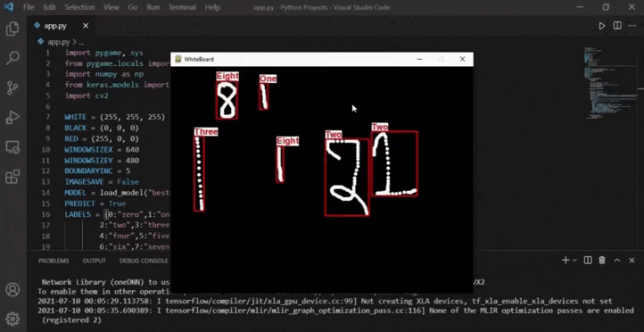Open the Explorer view in activity bar
Image resolution: width=644 pixels, height=332 pixels.
(x=12, y=29)
